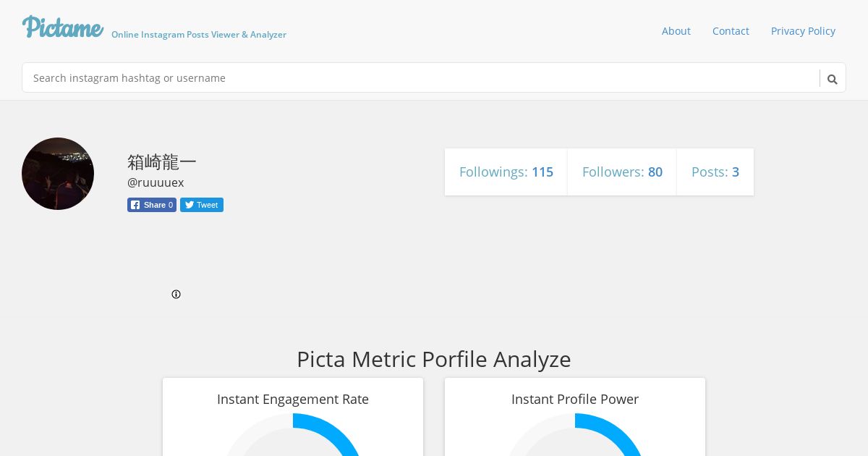The width and height of the screenshot is (868, 456).
Task: Click the Twitter Tweet button
Action: 202,205
